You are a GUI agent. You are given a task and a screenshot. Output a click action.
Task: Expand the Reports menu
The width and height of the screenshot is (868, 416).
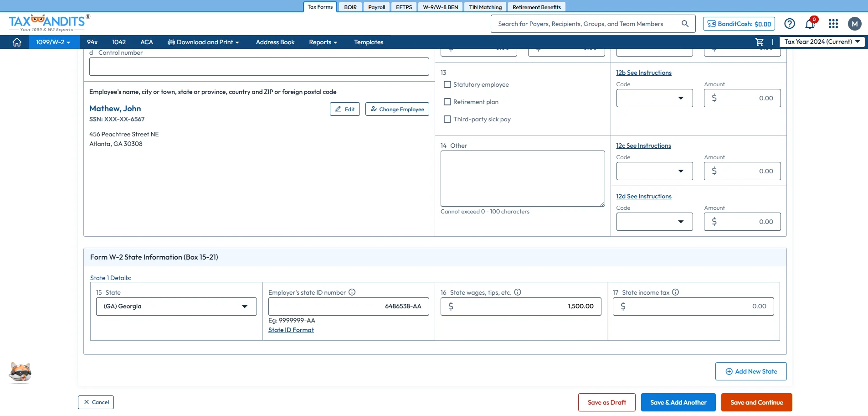point(323,42)
